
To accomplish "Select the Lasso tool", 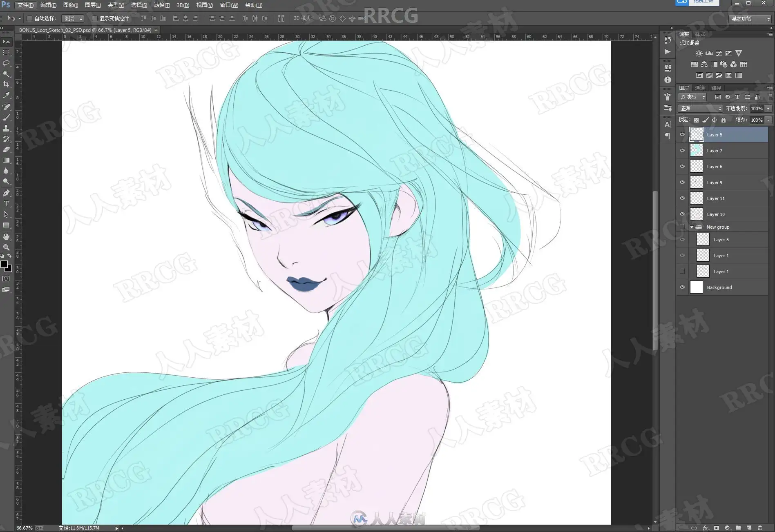I will pyautogui.click(x=6, y=63).
